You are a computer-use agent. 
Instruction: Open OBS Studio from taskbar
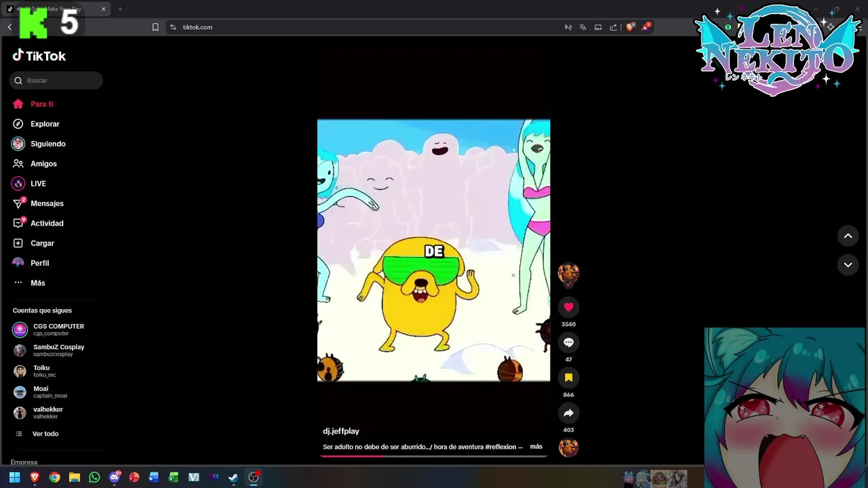point(254,477)
